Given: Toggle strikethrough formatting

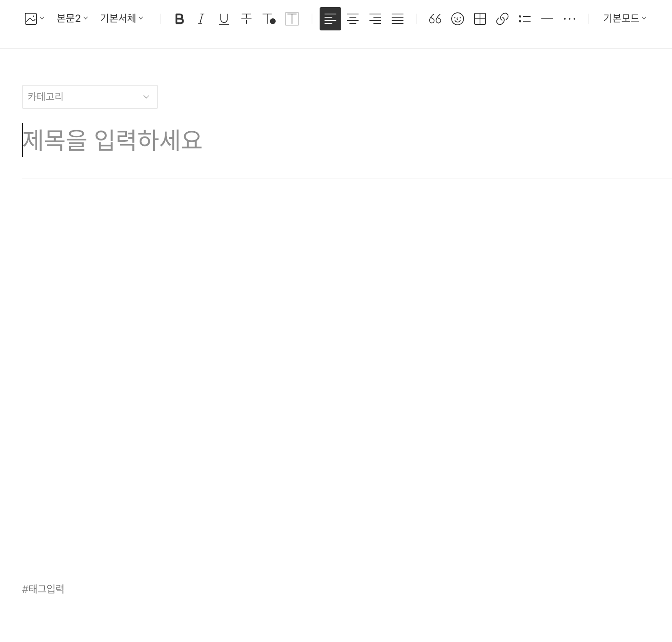Looking at the screenshot, I should [246, 19].
